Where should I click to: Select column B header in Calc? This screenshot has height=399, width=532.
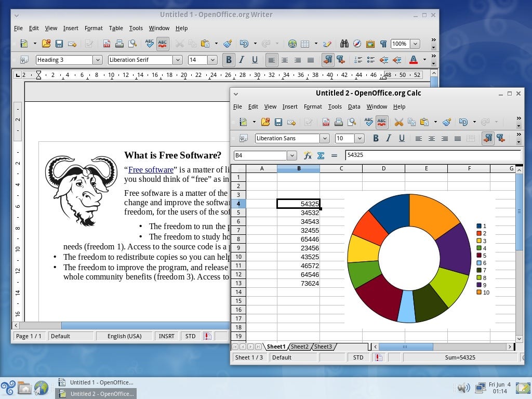pyautogui.click(x=299, y=168)
